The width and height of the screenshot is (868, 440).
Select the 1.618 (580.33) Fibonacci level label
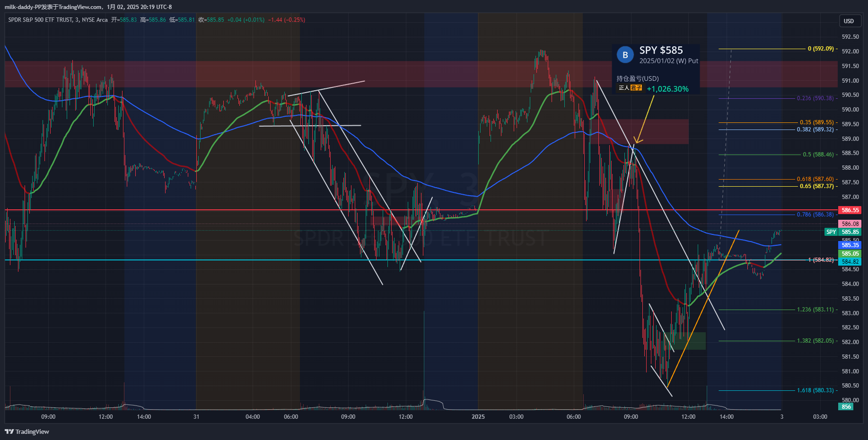815,390
